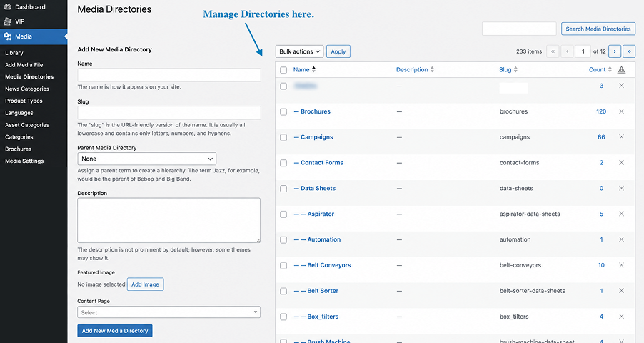Click the X icon in Aspirator row
Image resolution: width=644 pixels, height=343 pixels.
pos(621,214)
